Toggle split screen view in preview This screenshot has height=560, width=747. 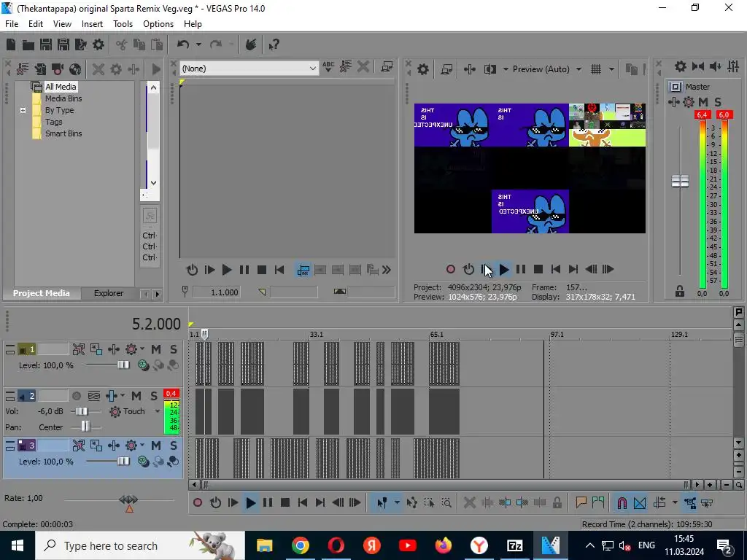pos(489,69)
